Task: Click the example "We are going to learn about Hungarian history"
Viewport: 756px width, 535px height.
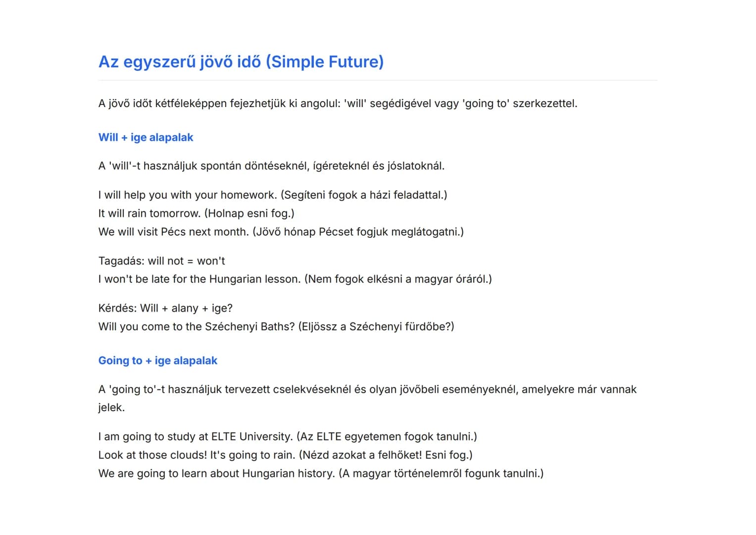Action: click(x=216, y=474)
